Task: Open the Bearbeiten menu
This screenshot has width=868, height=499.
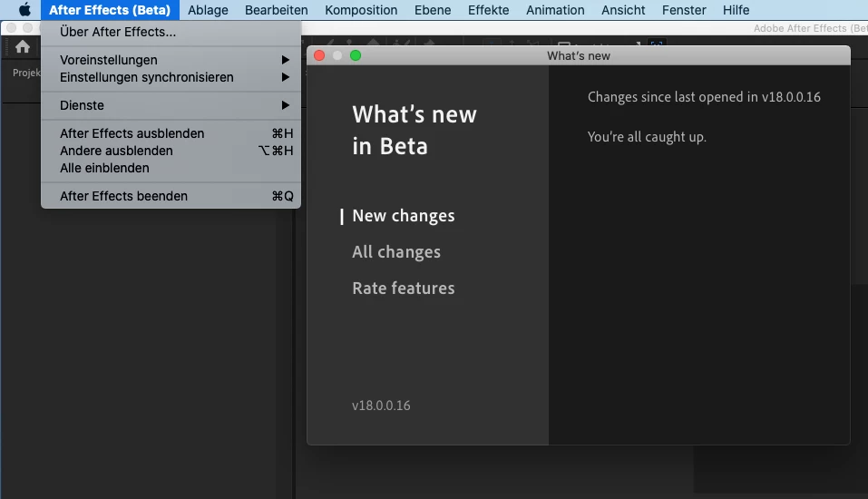Action: 277,10
